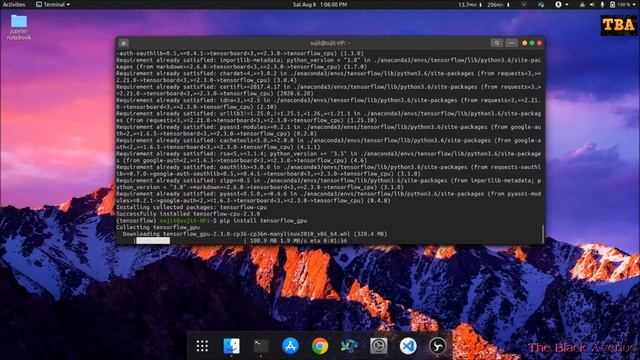This screenshot has width=640, height=360.
Task: Open the Python-style snakes icon in dock
Action: coord(349,346)
